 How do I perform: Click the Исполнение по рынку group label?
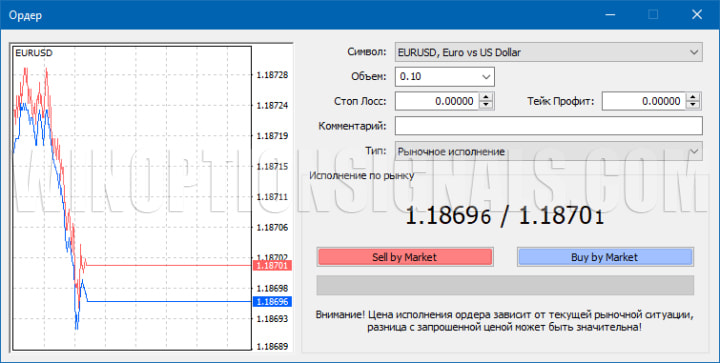pyautogui.click(x=362, y=175)
